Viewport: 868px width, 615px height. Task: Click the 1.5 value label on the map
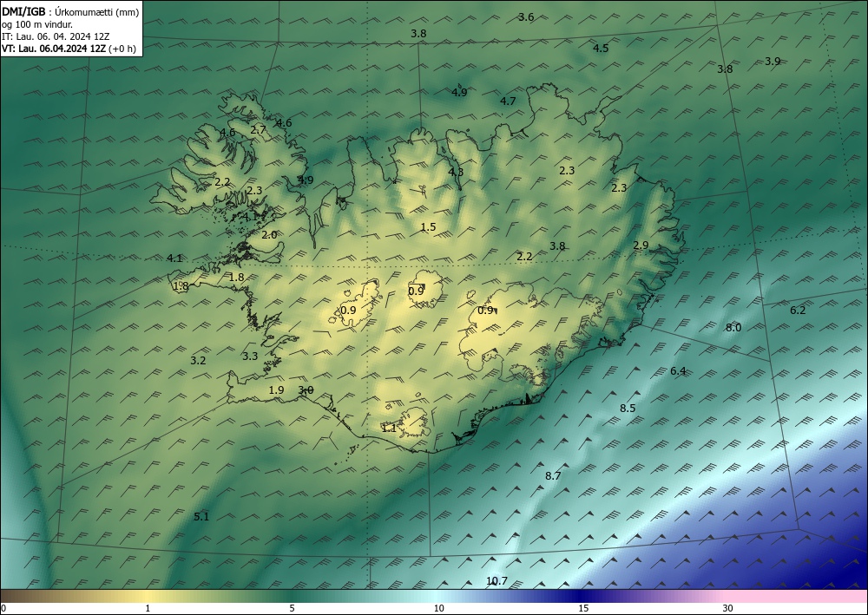[x=428, y=227]
